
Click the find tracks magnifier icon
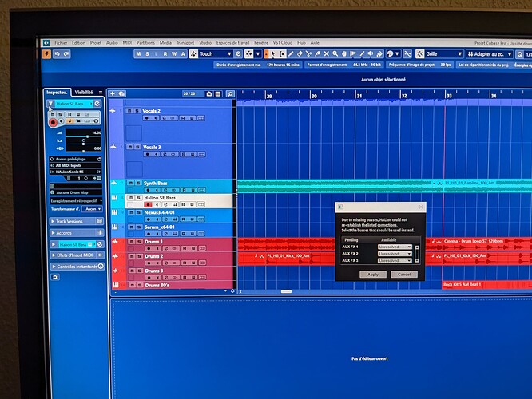click(230, 94)
